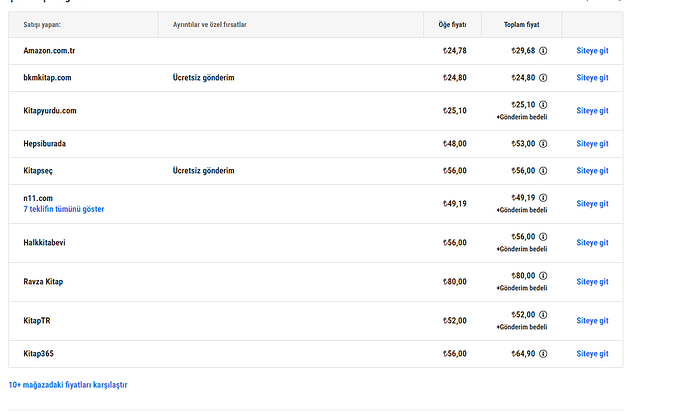Visit Hepsiburada via Siteye git
690x414 pixels.
tap(592, 144)
